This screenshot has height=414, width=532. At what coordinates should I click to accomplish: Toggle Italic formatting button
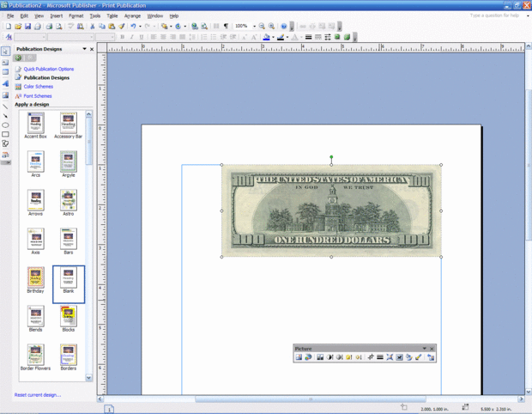131,37
